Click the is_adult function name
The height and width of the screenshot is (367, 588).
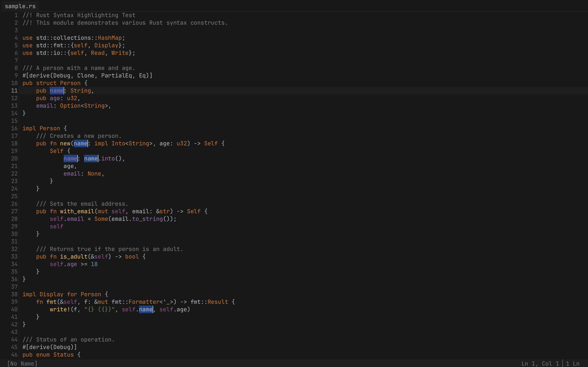coord(74,256)
